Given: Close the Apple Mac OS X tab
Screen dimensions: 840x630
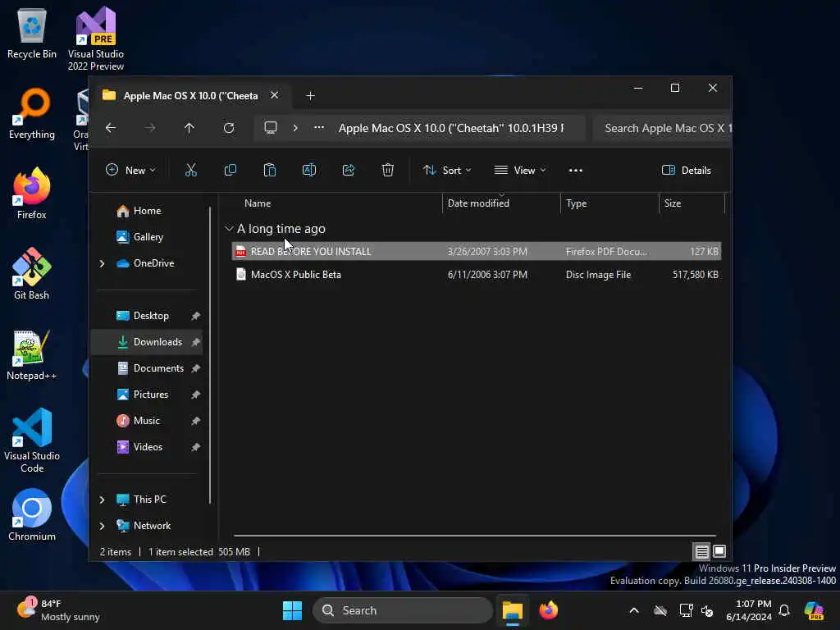Looking at the screenshot, I should (x=274, y=95).
